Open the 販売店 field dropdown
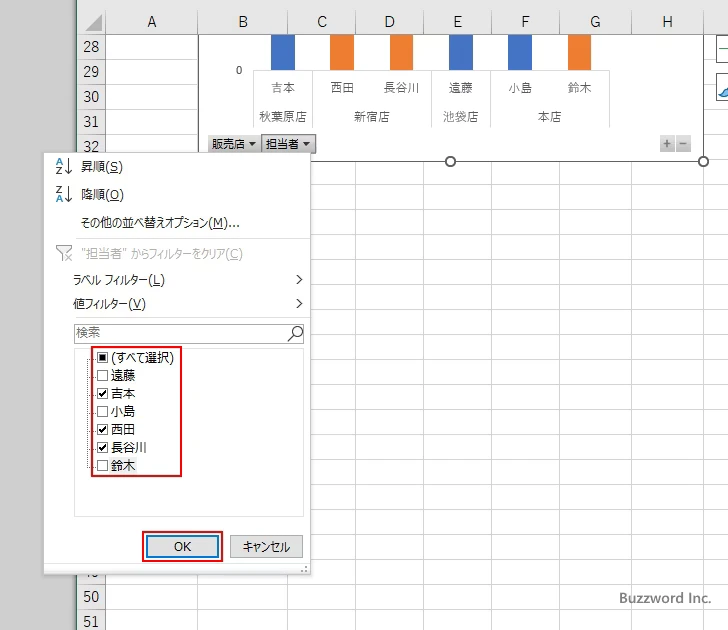 (234, 144)
